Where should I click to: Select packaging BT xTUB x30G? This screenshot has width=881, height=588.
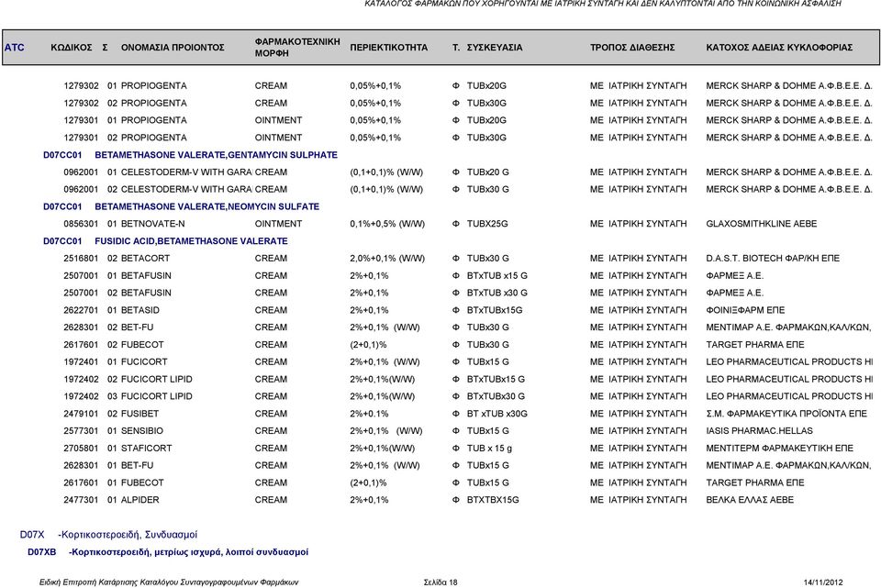coord(497,414)
